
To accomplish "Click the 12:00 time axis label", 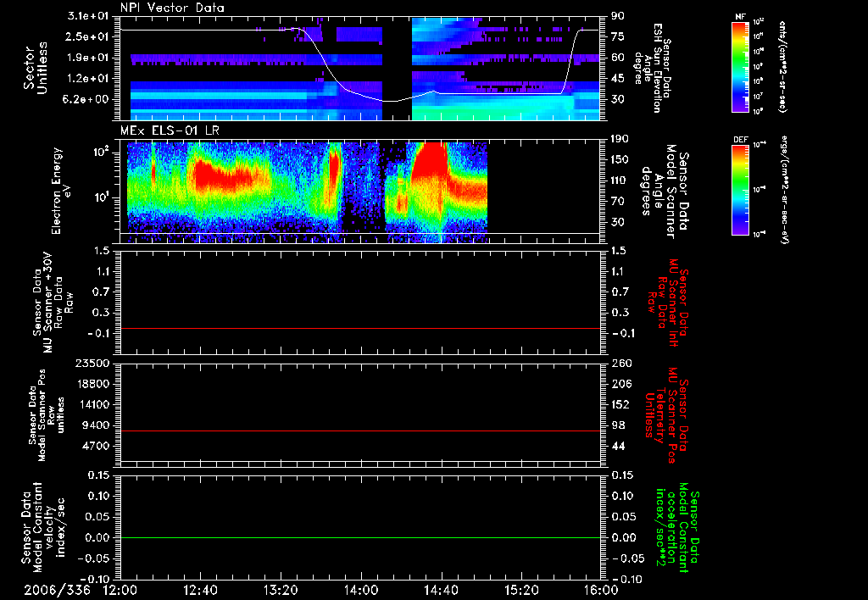I will (120, 590).
